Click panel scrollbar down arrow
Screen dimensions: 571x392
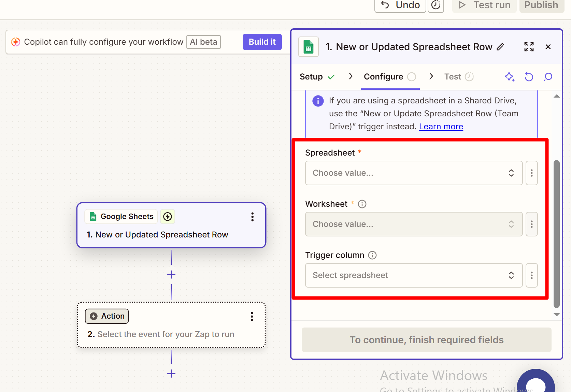click(x=557, y=315)
